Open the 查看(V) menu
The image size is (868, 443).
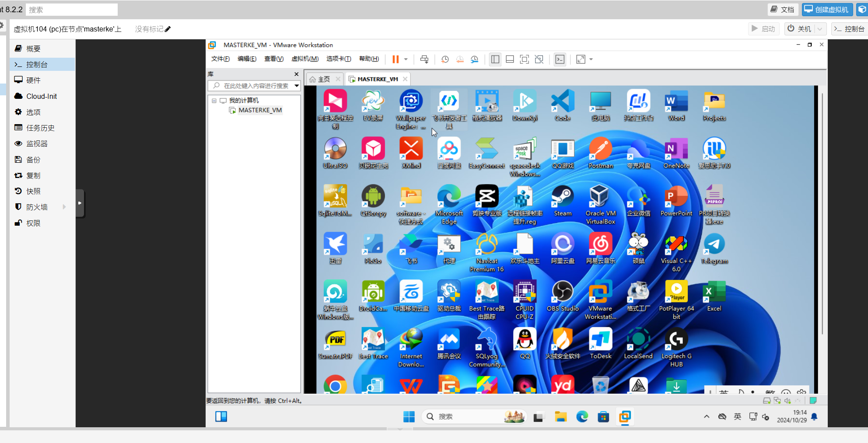pyautogui.click(x=274, y=59)
